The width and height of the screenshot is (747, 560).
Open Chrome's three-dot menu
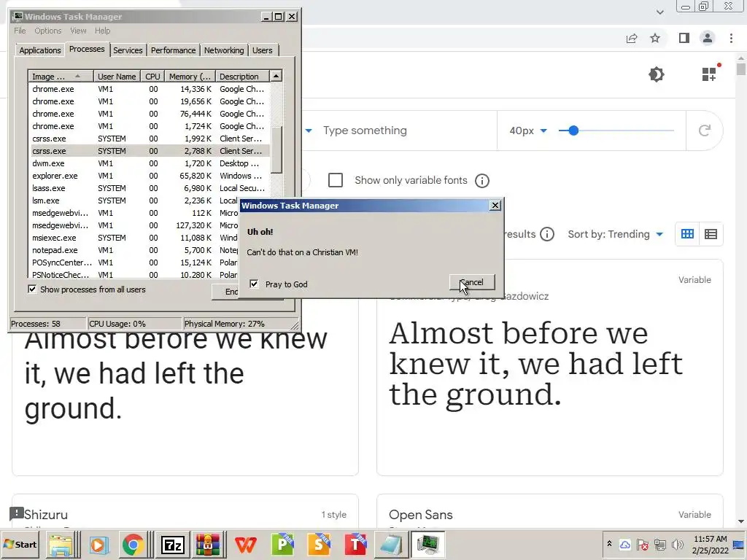(x=731, y=38)
